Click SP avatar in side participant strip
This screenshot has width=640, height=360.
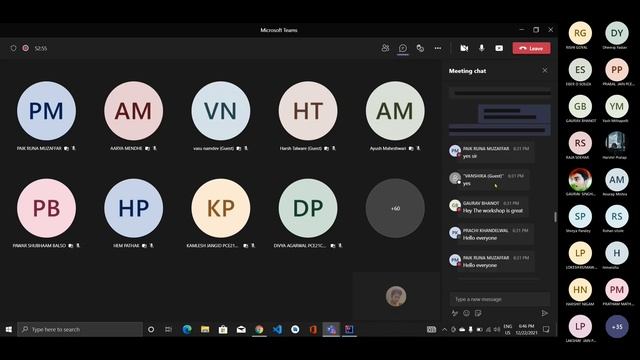[580, 216]
